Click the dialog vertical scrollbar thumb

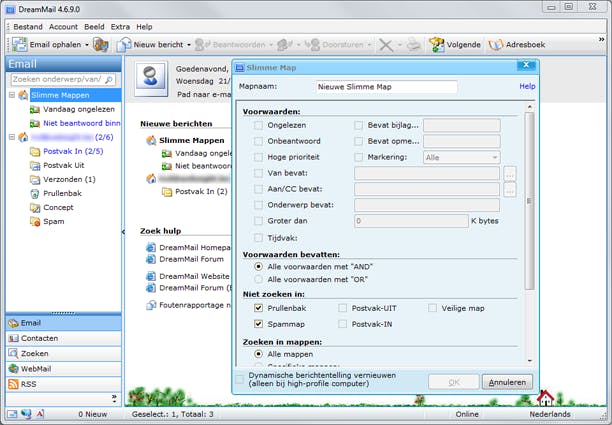coord(529,201)
